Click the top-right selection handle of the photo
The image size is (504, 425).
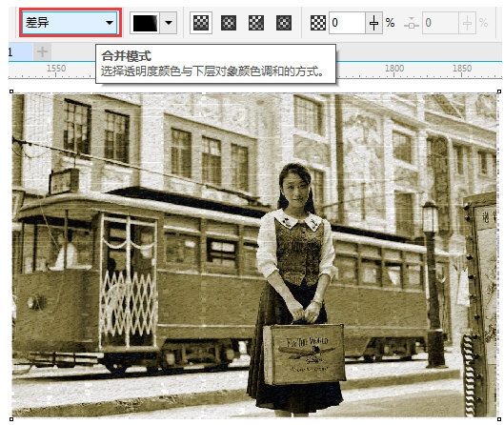499,91
